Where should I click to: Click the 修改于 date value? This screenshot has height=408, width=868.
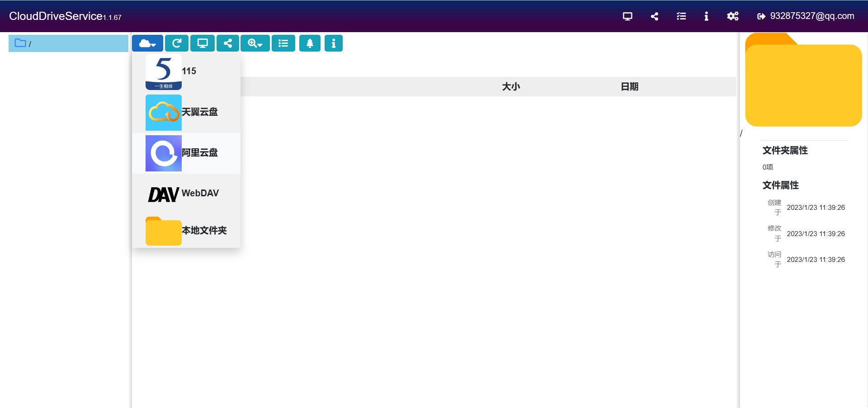point(816,234)
